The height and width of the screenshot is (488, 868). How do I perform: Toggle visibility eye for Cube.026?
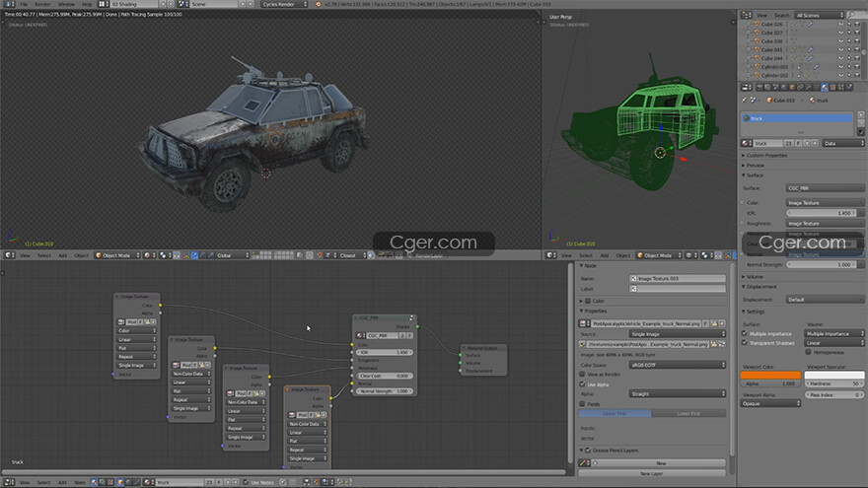coord(840,24)
